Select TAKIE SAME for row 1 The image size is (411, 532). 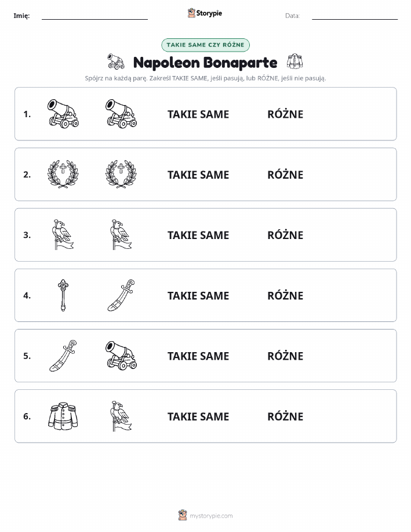click(198, 114)
